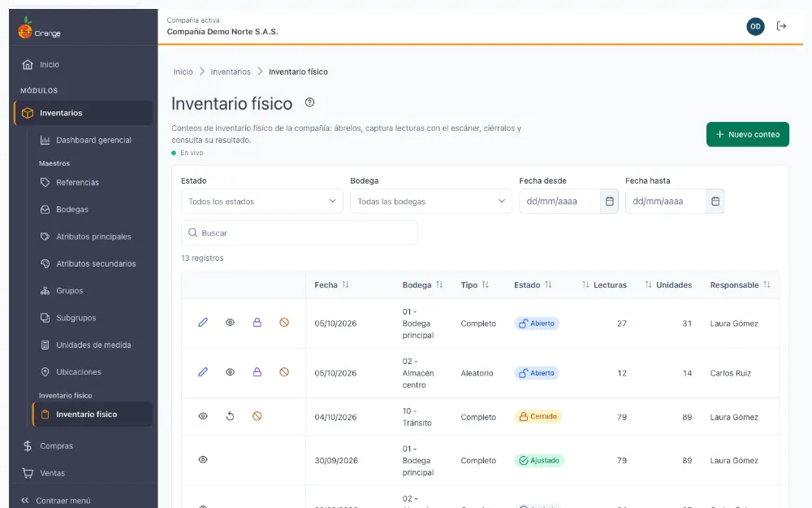
Task: Sort by Bodega column arrows
Action: pyautogui.click(x=439, y=284)
